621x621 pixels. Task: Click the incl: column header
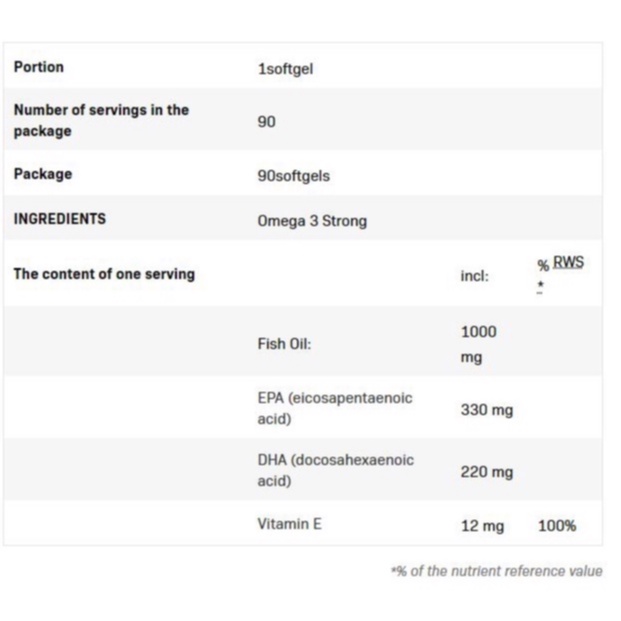point(474,275)
